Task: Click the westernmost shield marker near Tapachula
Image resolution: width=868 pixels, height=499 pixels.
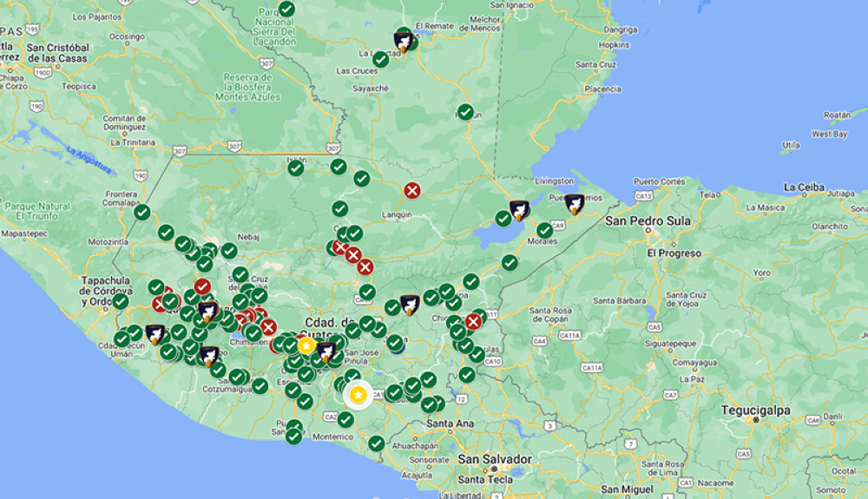Action: point(155,333)
